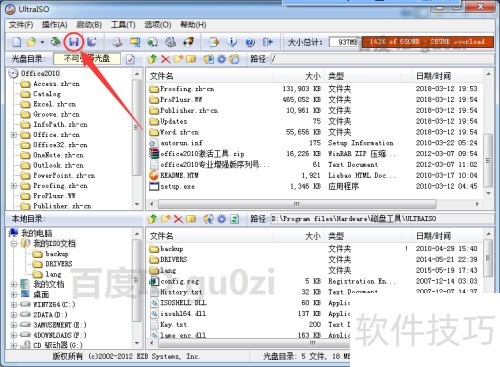The image size is (500, 367).
Task: Open the 工具(T) menu
Action: coord(123,25)
